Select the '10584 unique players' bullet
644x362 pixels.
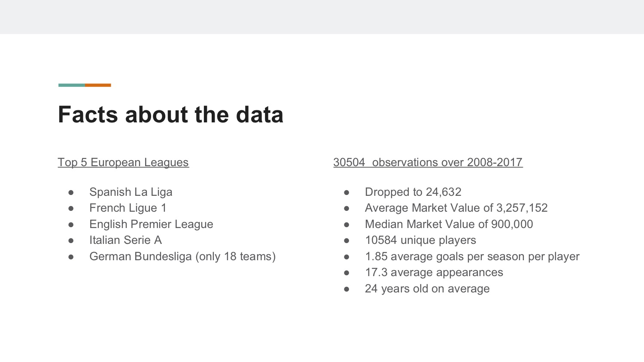[x=420, y=240]
